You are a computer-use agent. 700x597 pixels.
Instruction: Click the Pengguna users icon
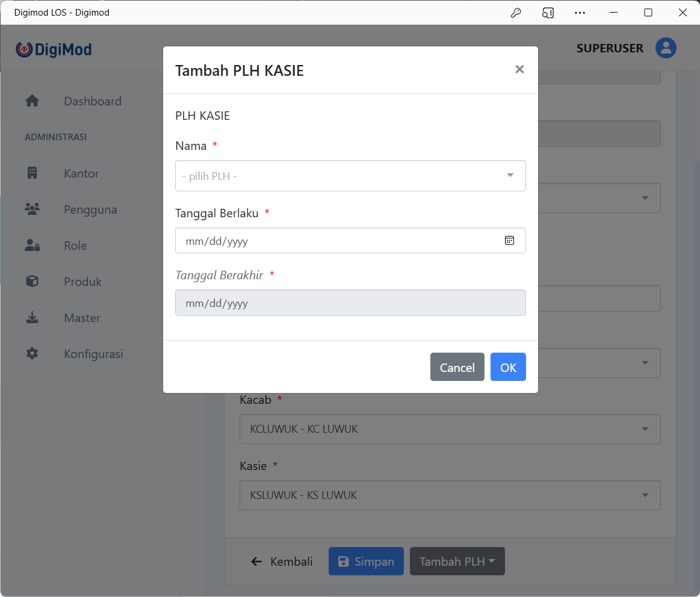[x=32, y=209]
